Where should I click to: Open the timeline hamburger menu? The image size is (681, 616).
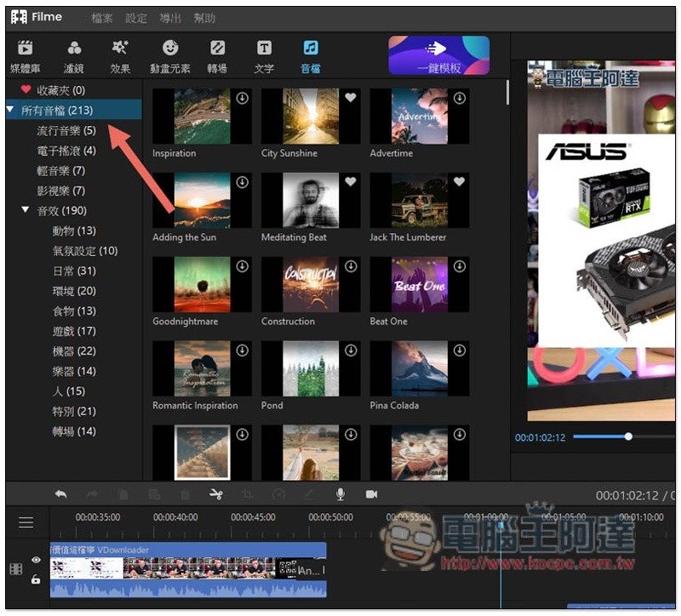point(26,522)
